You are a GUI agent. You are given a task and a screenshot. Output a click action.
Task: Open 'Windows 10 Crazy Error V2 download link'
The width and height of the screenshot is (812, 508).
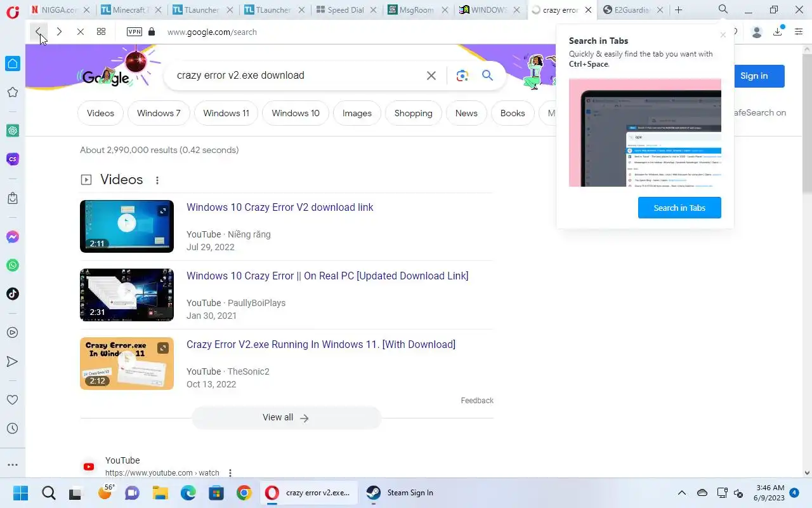click(280, 207)
